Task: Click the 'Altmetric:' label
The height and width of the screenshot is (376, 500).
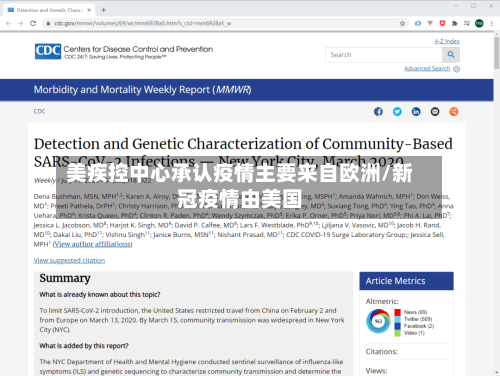Action: point(382,301)
